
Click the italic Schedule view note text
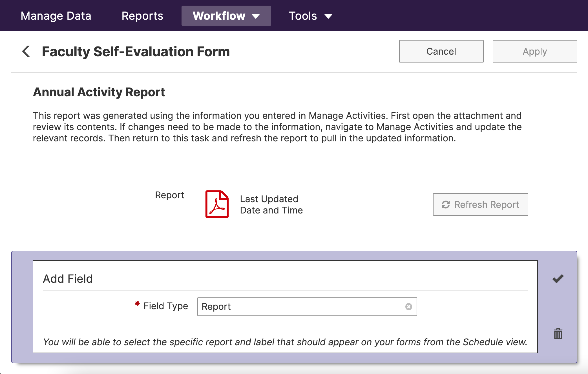click(x=285, y=342)
